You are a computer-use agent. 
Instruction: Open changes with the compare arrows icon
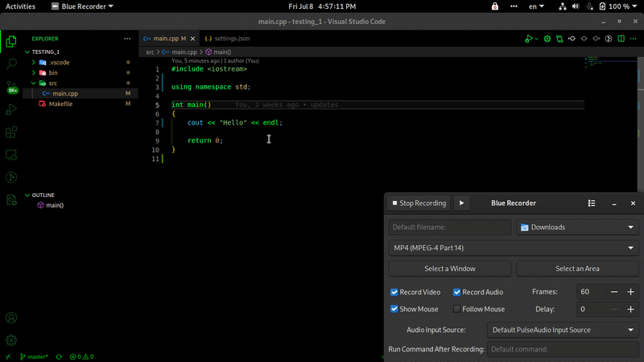(x=559, y=39)
